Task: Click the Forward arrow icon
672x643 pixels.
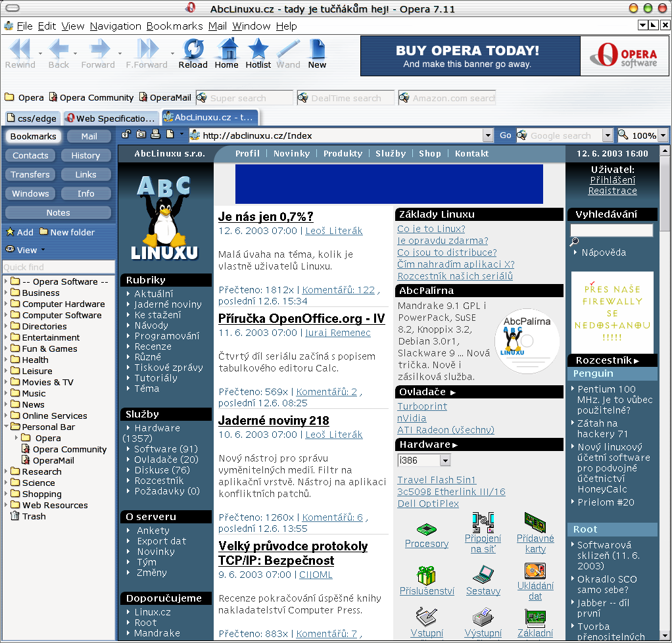Action: [101, 49]
